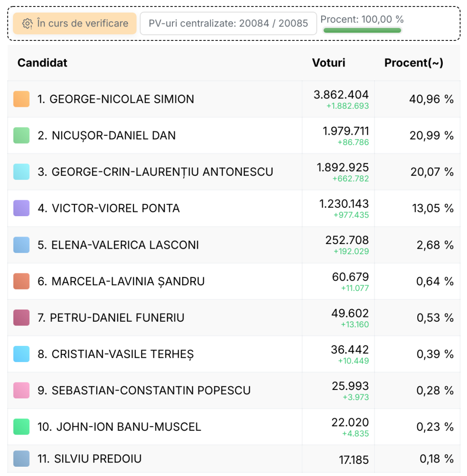
Task: Click the În curs de verificare status badge
Action: point(75,23)
